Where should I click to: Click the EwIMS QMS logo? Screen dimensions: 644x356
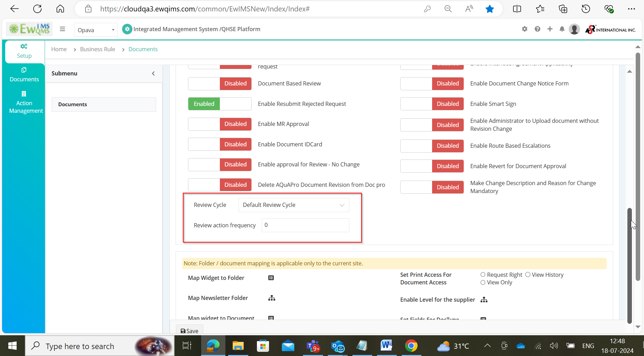pos(29,29)
